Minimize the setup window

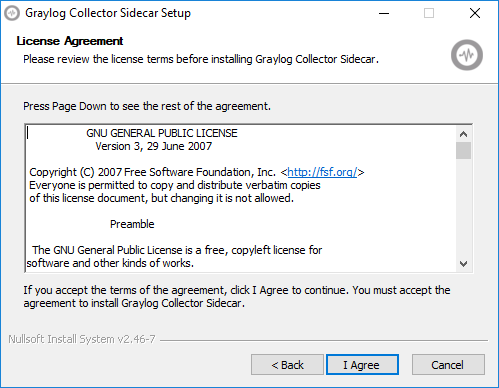point(384,13)
